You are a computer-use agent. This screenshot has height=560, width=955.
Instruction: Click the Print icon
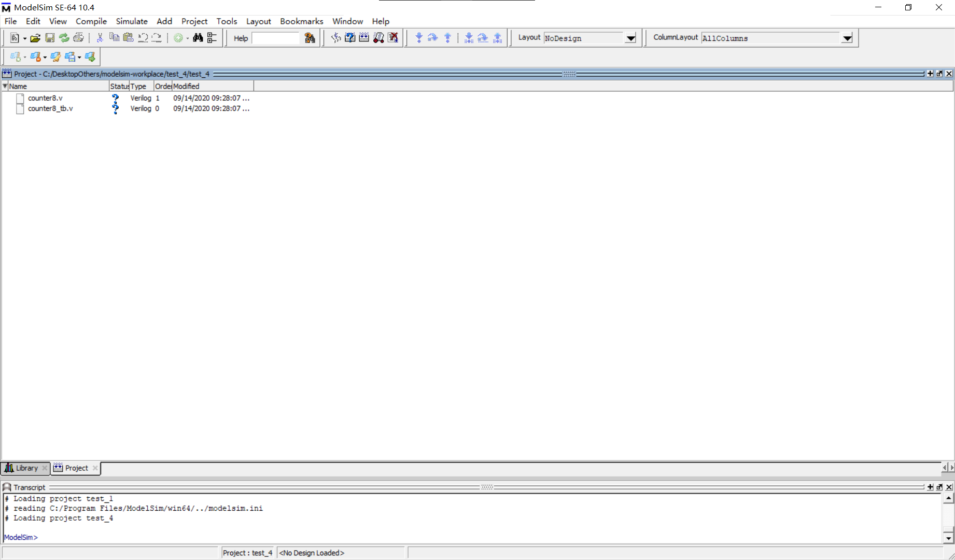[x=78, y=38]
